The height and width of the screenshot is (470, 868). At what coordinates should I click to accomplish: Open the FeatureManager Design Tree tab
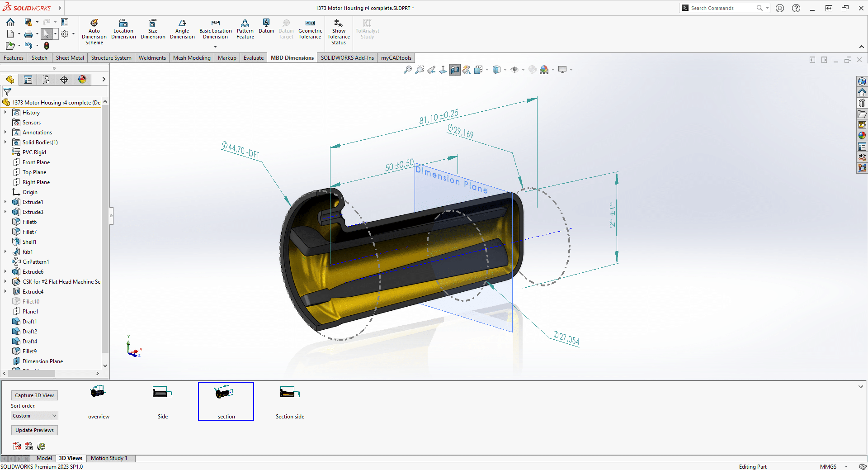[10, 80]
